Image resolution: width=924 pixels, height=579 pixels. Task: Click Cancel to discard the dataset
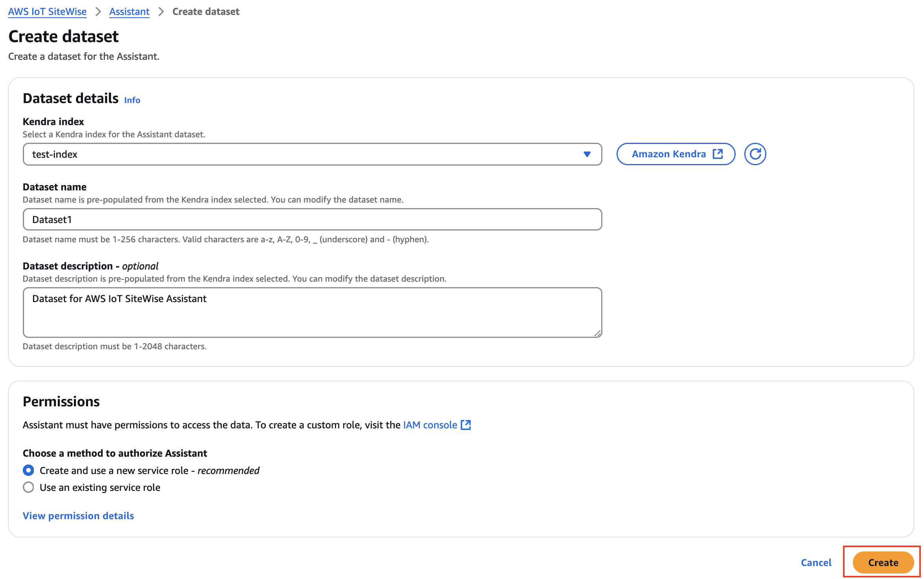point(816,562)
